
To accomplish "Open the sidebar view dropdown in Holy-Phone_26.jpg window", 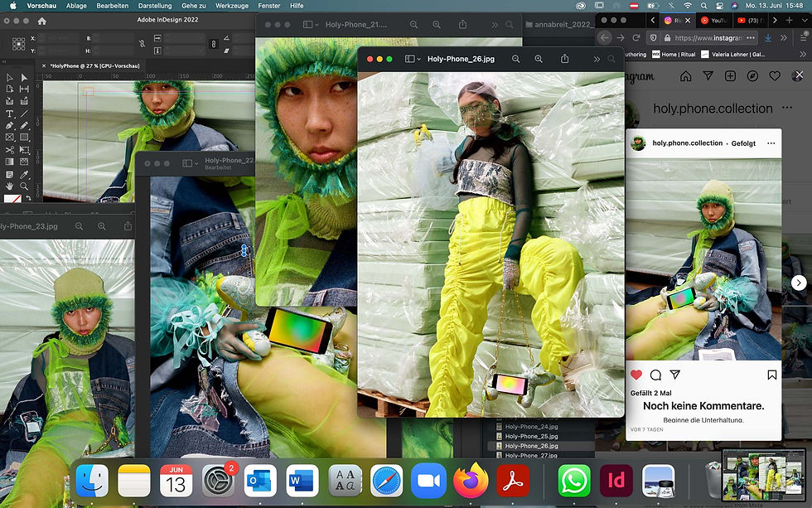I will 413,59.
